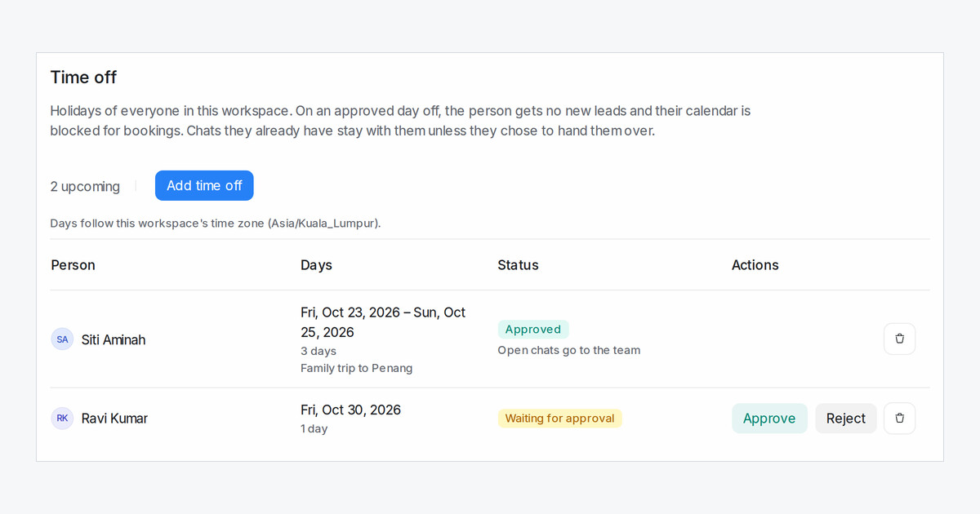Delete Siti Aminah's time off entry
Image resolution: width=980 pixels, height=514 pixels.
coord(899,339)
